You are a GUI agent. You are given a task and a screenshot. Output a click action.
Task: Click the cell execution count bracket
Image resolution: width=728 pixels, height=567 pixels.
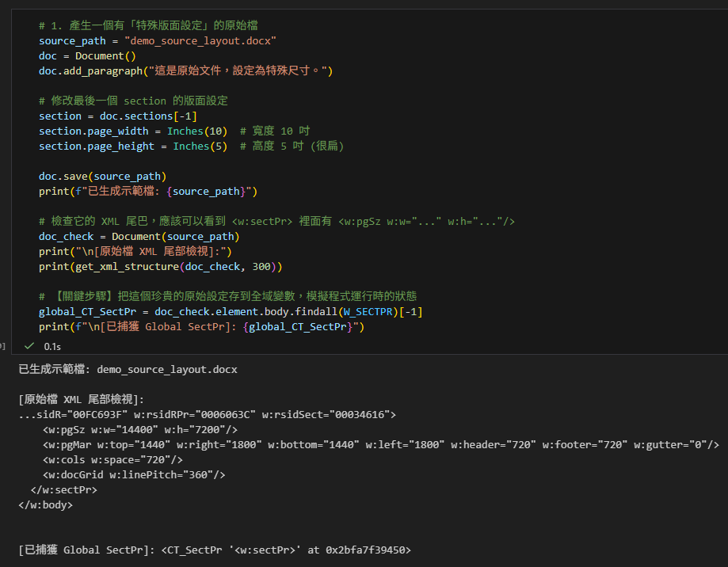coord(3,346)
